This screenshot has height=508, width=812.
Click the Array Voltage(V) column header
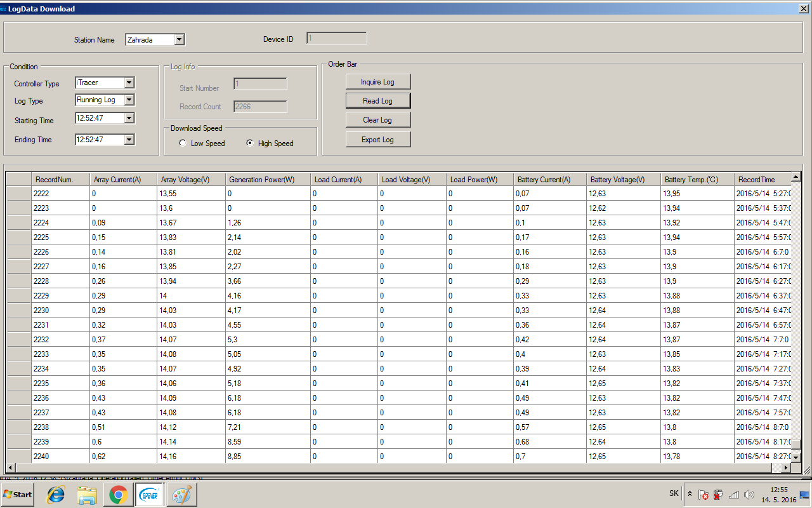click(x=191, y=180)
